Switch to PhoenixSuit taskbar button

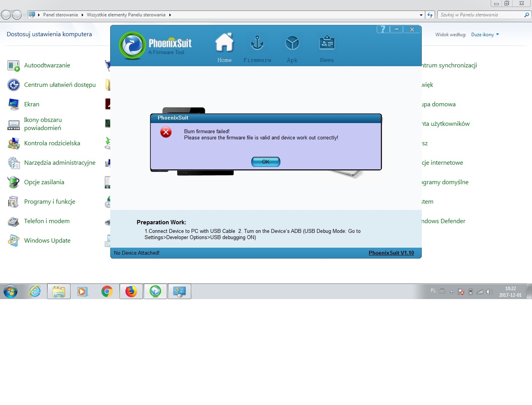(155, 291)
